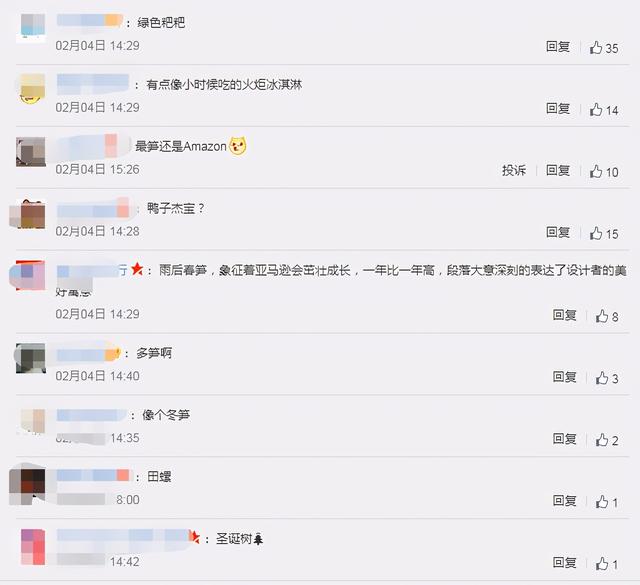Click 投诉 on the Amazon comment

(x=514, y=170)
